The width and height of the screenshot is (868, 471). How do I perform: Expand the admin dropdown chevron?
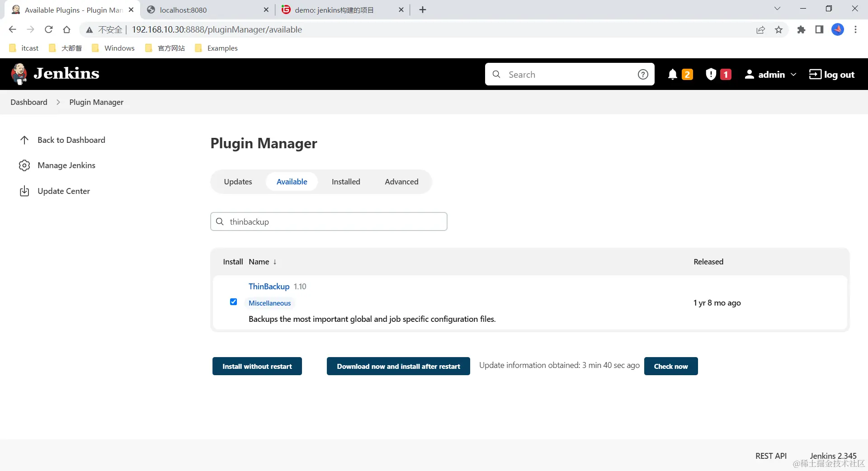pos(793,75)
